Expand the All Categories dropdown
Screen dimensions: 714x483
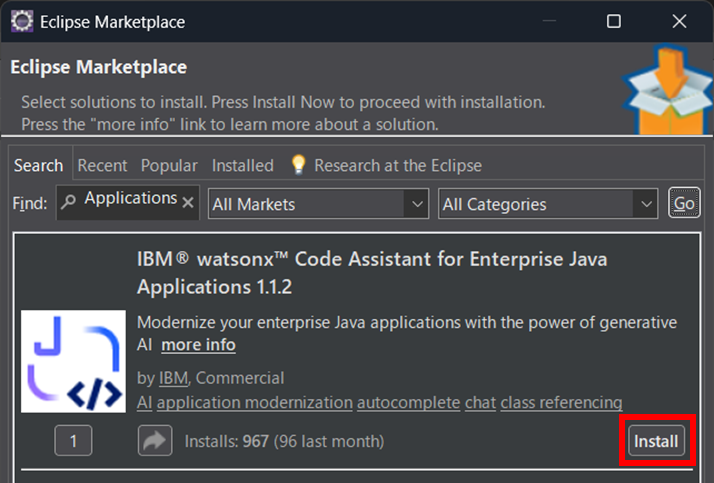click(x=548, y=204)
